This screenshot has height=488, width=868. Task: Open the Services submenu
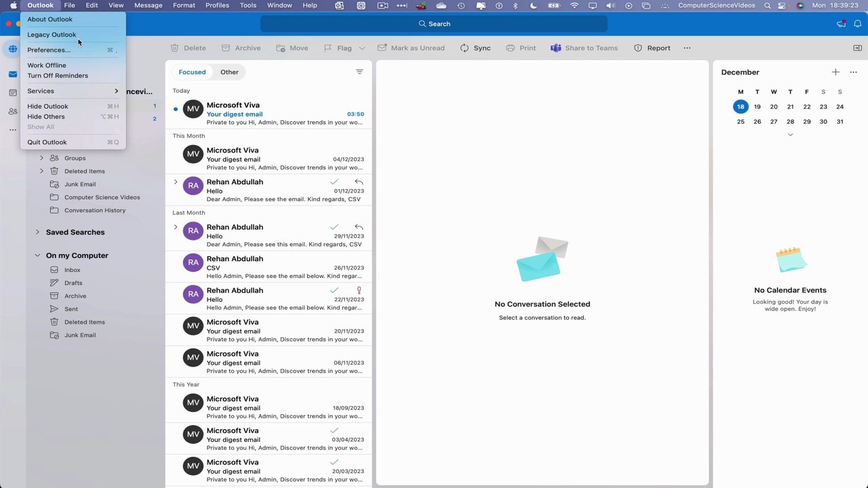73,91
